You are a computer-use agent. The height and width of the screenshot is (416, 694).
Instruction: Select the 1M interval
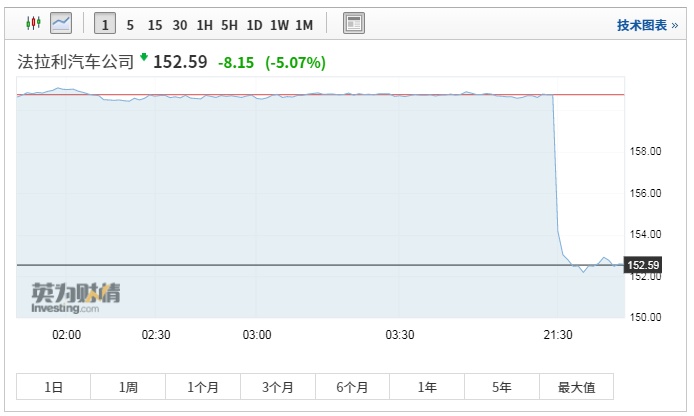(x=304, y=23)
